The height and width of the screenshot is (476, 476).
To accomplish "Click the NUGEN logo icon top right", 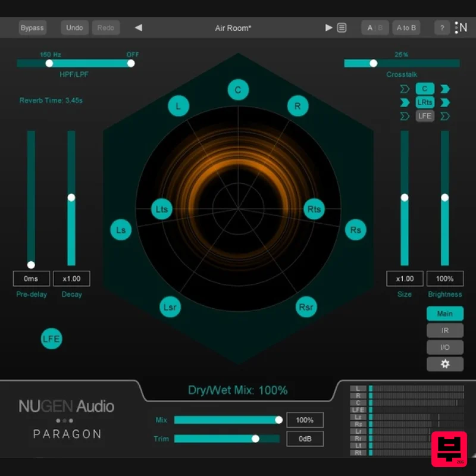I will tap(461, 27).
